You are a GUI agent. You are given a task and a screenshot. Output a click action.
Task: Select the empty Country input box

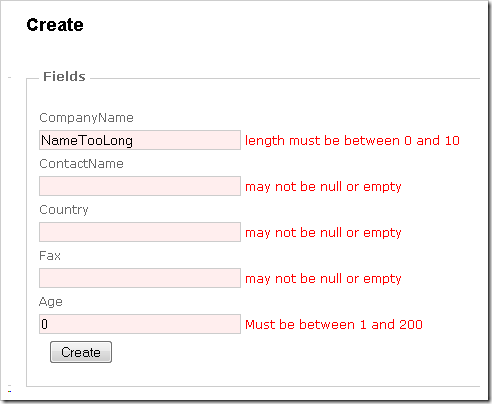coord(140,232)
